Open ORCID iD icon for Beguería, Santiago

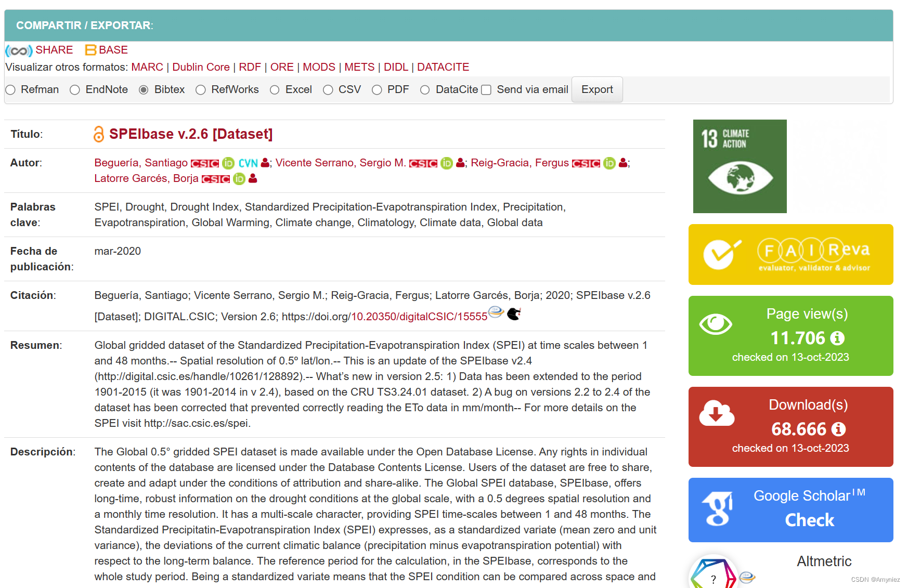pyautogui.click(x=227, y=163)
